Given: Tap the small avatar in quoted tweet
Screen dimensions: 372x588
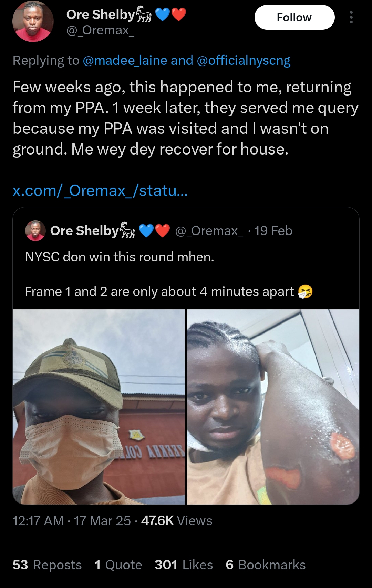Looking at the screenshot, I should tap(35, 231).
